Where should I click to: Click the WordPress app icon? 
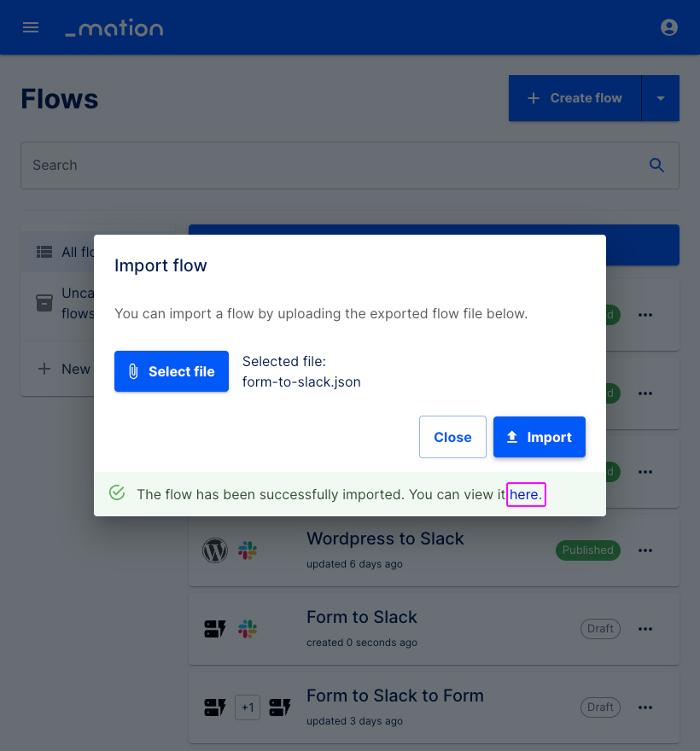click(215, 550)
